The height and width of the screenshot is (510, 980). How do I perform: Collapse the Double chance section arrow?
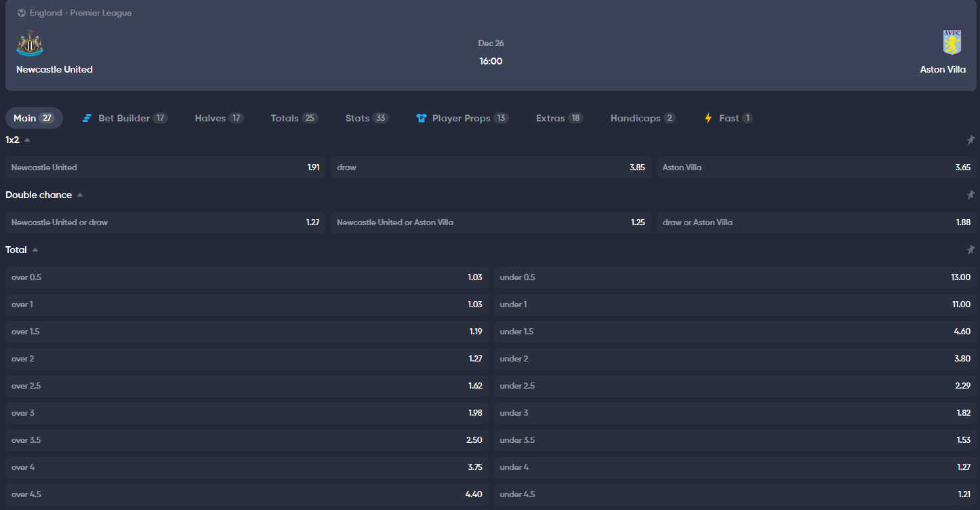[80, 195]
